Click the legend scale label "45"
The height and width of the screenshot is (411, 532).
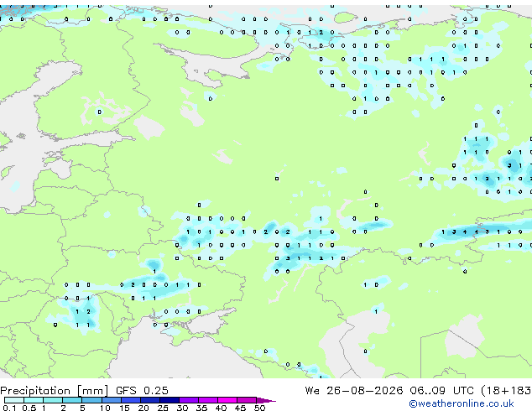[240, 408]
